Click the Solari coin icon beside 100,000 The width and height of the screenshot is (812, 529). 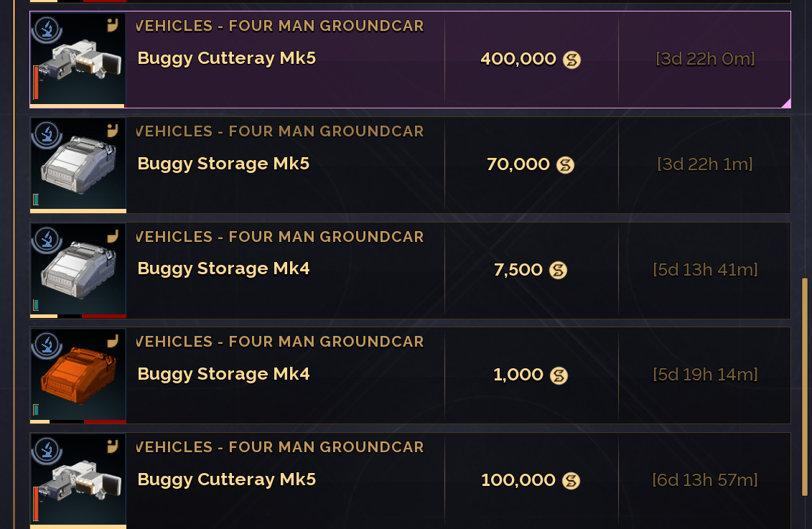571,481
